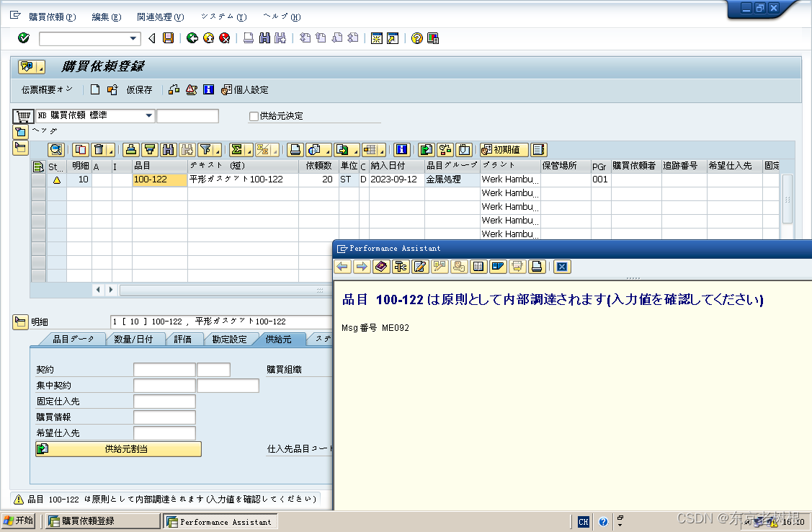This screenshot has width=812, height=532.
Task: Click the 初期値 default values button in grid toolbar
Action: (506, 150)
